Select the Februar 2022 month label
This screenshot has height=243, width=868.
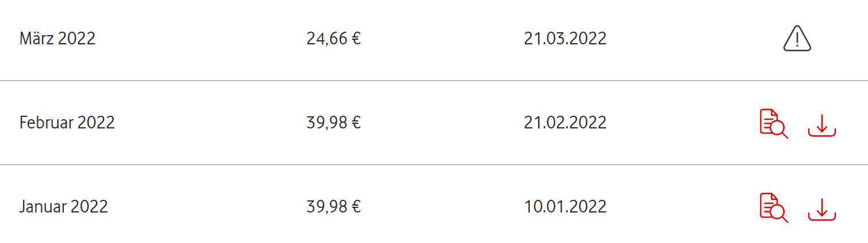coord(67,123)
